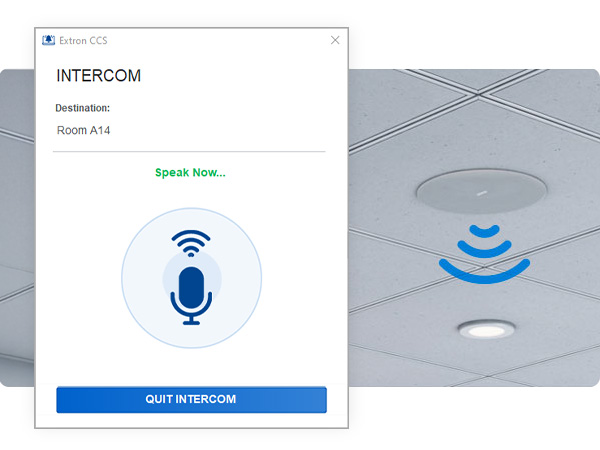Viewport: 600px width, 450px height.
Task: Click the microphone stand base
Action: click(x=191, y=323)
